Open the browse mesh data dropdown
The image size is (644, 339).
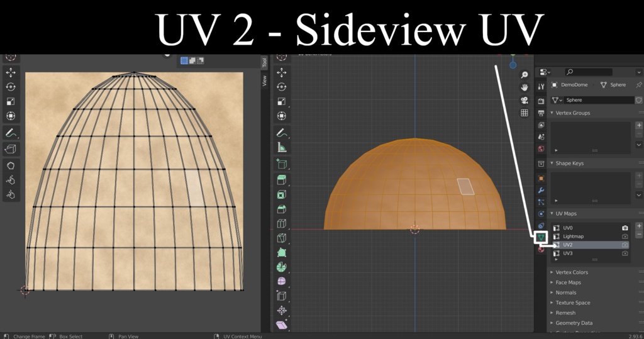coord(557,100)
